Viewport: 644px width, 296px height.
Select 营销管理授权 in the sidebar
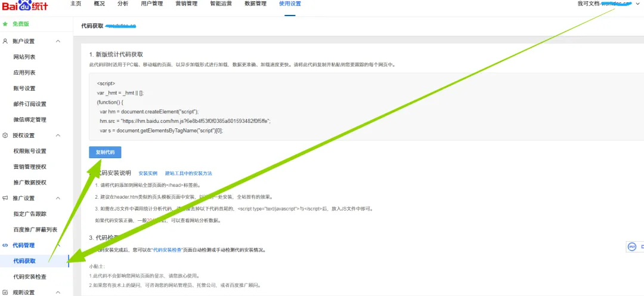click(30, 166)
